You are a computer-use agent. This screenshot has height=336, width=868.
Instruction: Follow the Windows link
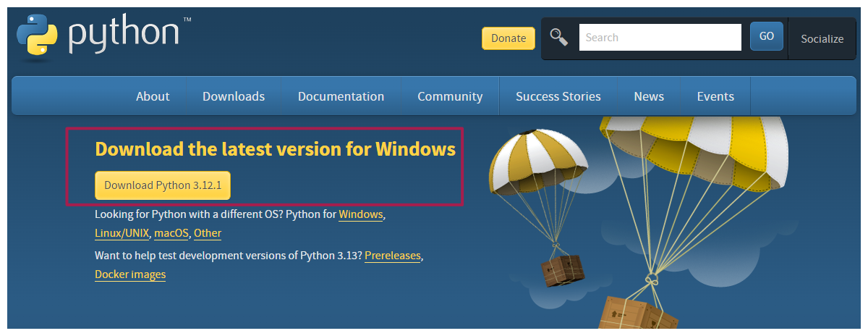point(361,214)
